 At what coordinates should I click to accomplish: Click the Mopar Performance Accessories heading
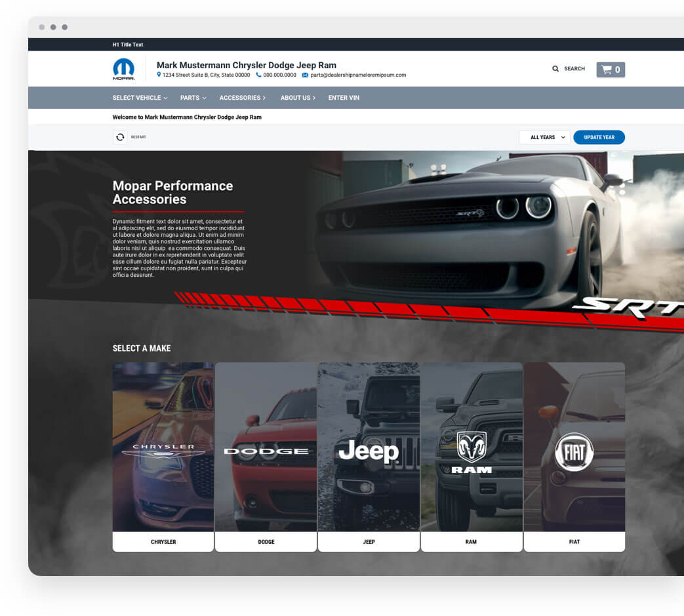tap(172, 192)
